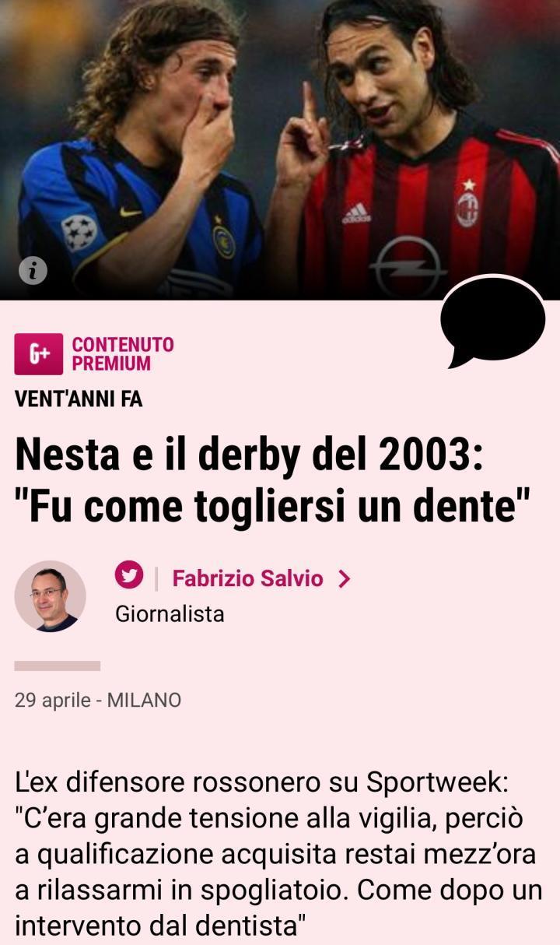
Task: Tap the VENT'ANNI FA section label
Action: (79, 400)
